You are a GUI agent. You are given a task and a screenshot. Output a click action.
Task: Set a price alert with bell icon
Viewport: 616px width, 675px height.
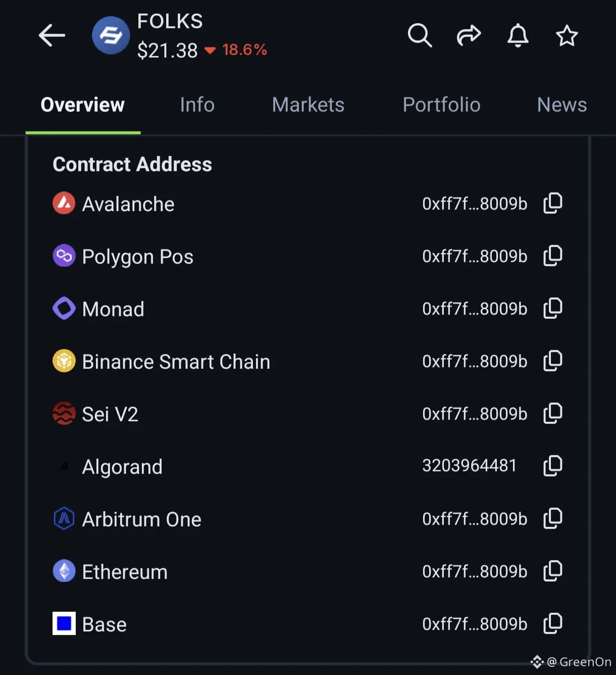click(518, 35)
